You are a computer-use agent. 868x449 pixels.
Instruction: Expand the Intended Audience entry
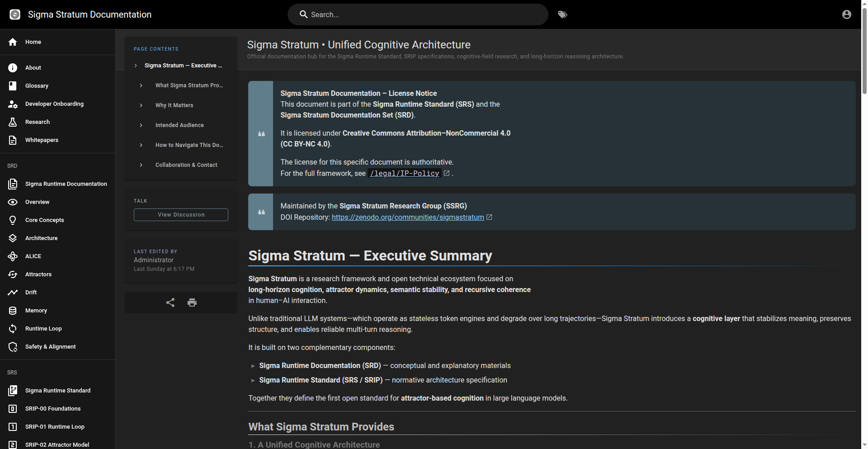(x=141, y=125)
